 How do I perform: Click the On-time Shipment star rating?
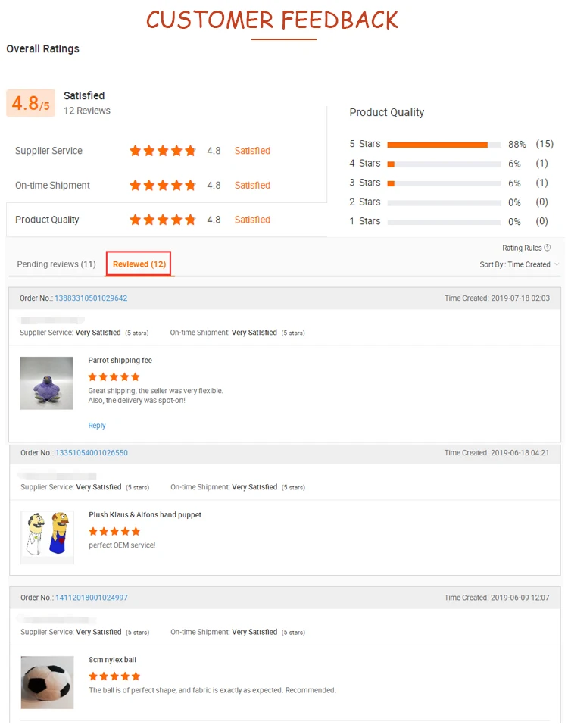pyautogui.click(x=162, y=186)
